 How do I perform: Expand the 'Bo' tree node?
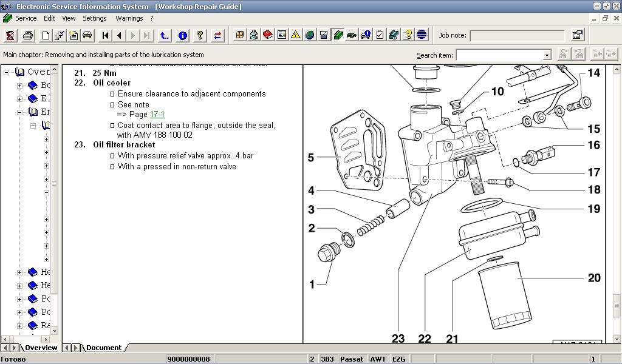19,86
